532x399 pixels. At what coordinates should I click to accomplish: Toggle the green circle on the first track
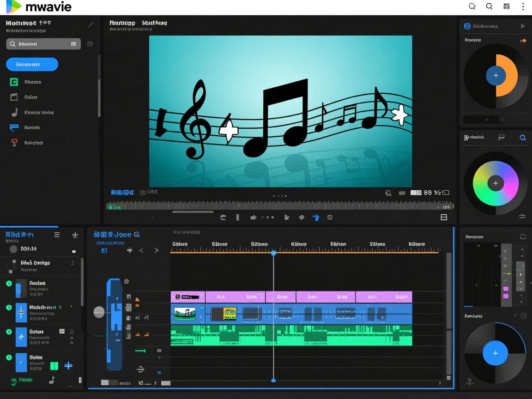pyautogui.click(x=9, y=283)
